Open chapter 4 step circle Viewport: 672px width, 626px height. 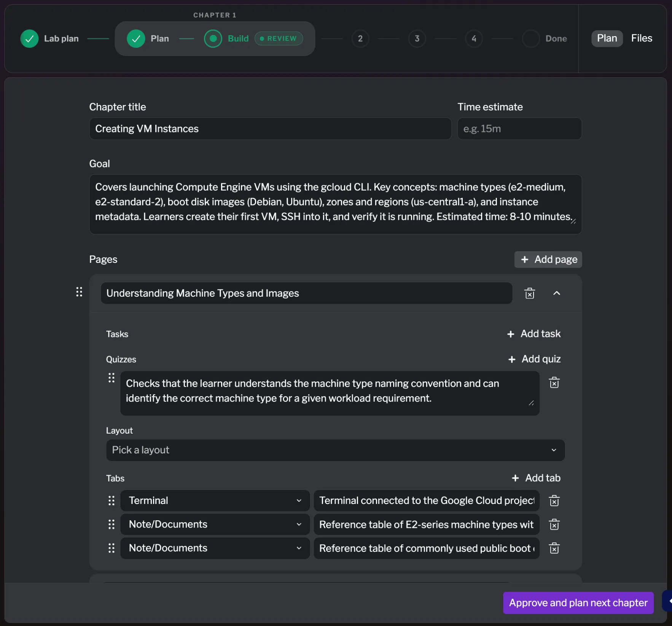pos(474,38)
